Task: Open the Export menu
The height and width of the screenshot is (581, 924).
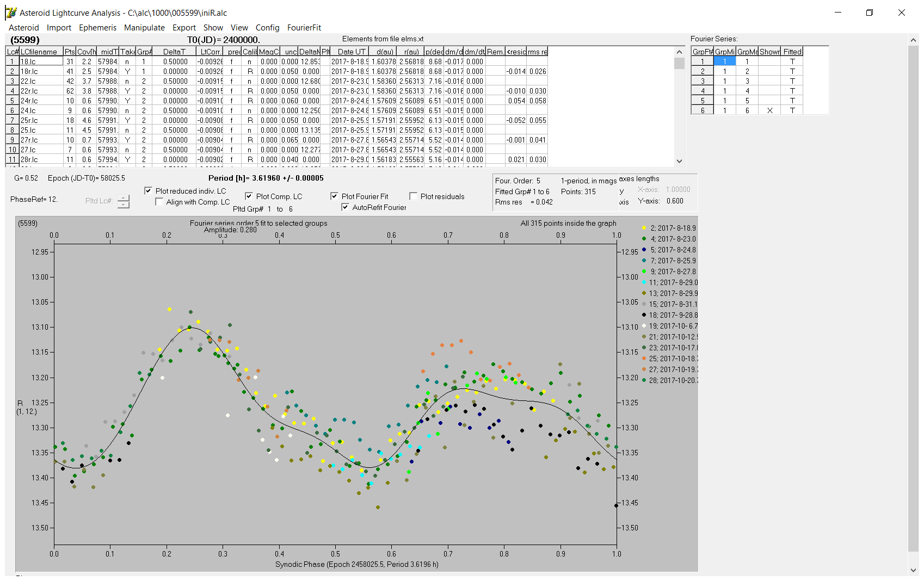Action: click(184, 28)
